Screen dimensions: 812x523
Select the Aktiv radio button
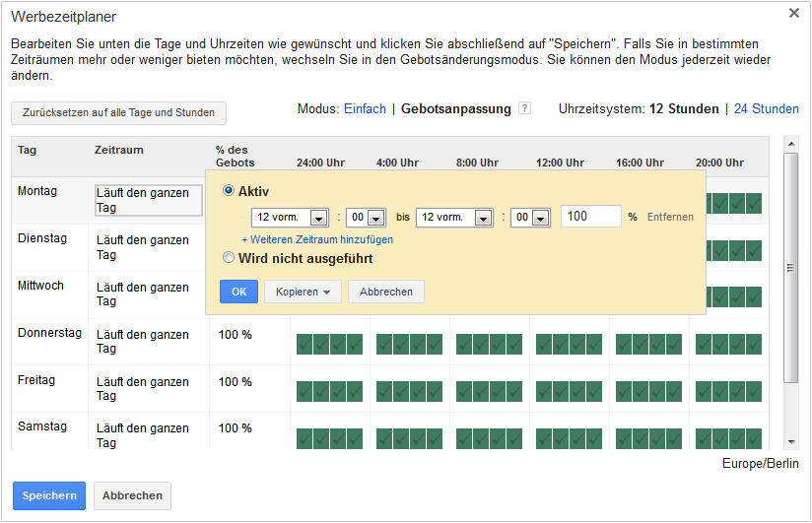click(229, 191)
